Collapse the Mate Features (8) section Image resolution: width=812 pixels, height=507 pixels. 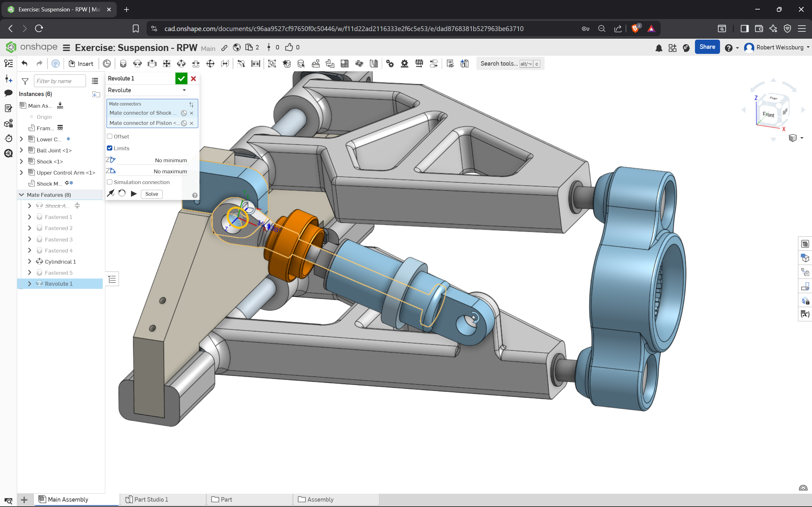tap(22, 195)
